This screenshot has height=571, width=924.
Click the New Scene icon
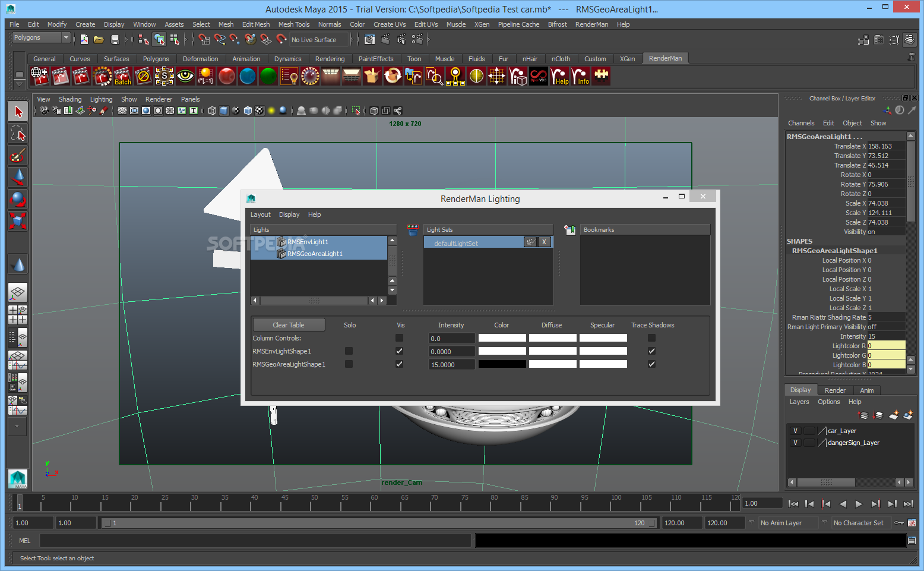click(x=84, y=39)
